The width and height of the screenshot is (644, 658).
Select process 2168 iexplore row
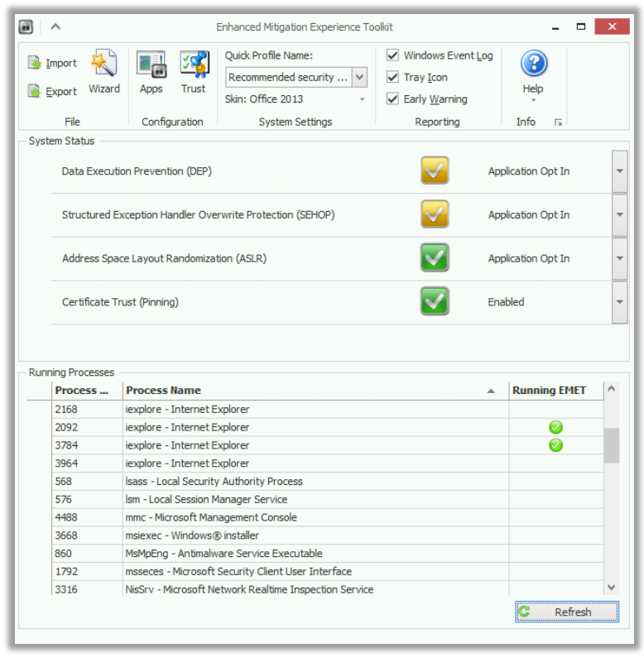coord(328,409)
